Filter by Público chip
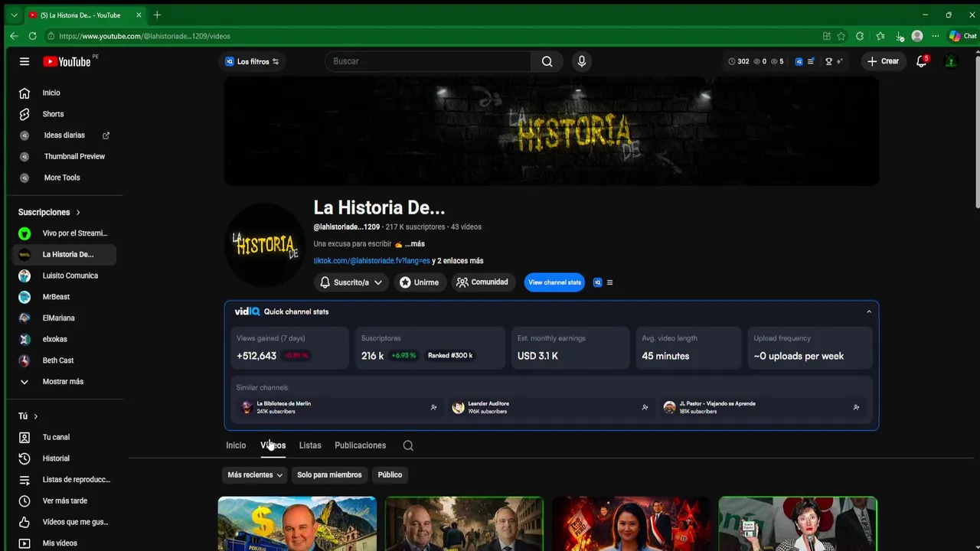Viewport: 980px width, 551px height. coord(390,475)
